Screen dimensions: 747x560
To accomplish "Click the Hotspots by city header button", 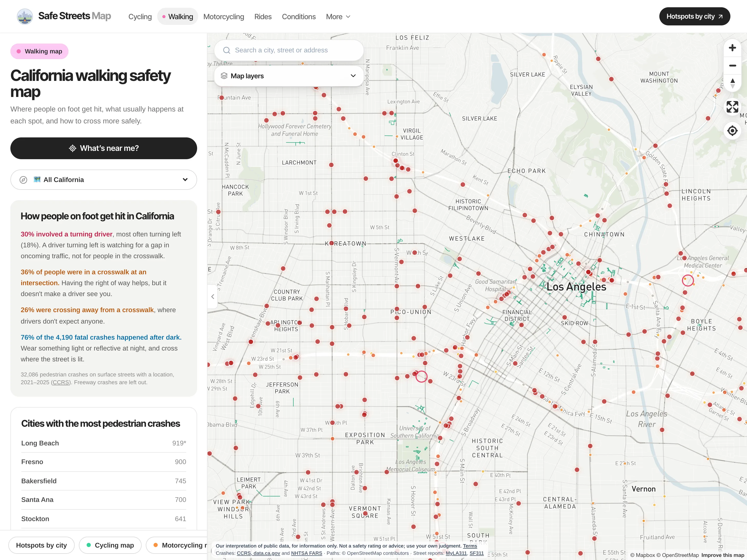I will pos(694,17).
